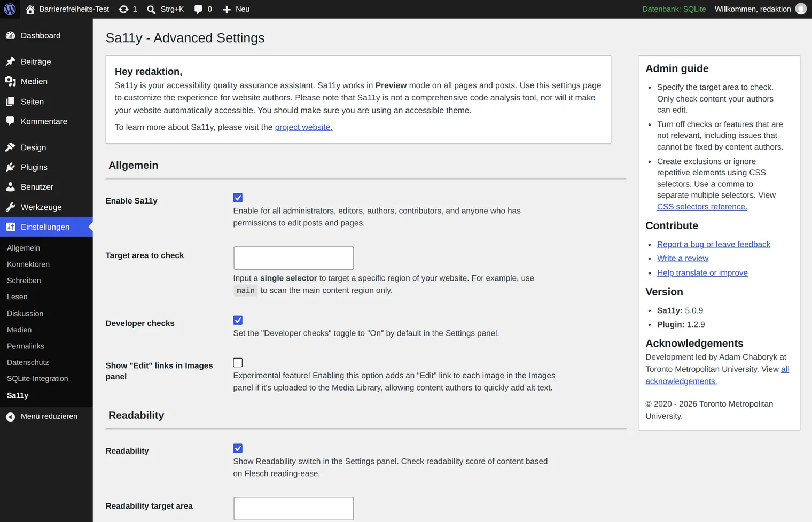Viewport: 812px width, 522px height.
Task: Click the Beiträge pin icon
Action: pos(10,61)
